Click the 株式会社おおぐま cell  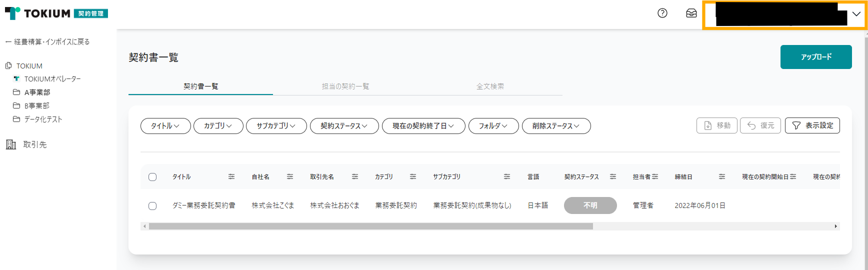(335, 205)
